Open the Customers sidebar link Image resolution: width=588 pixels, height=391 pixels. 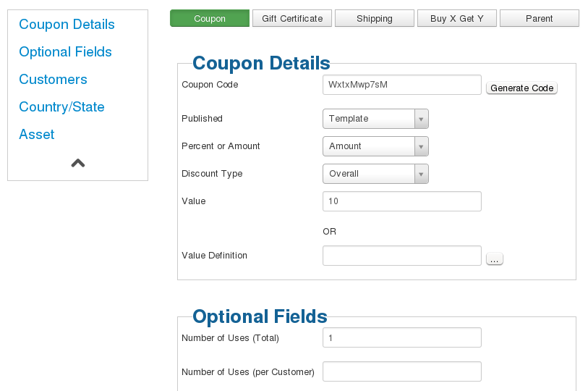[x=53, y=79]
